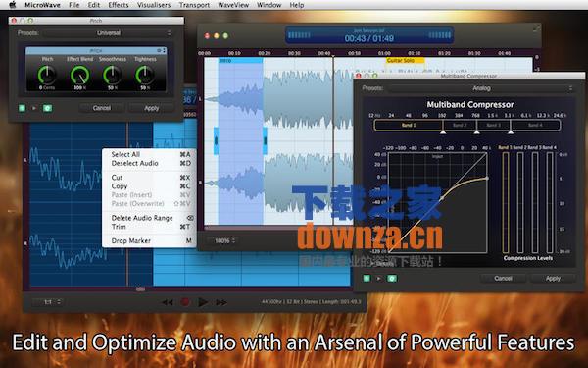Click the Guitar Solo timeline marker
Viewport: 588px width, 368px height.
tap(405, 60)
